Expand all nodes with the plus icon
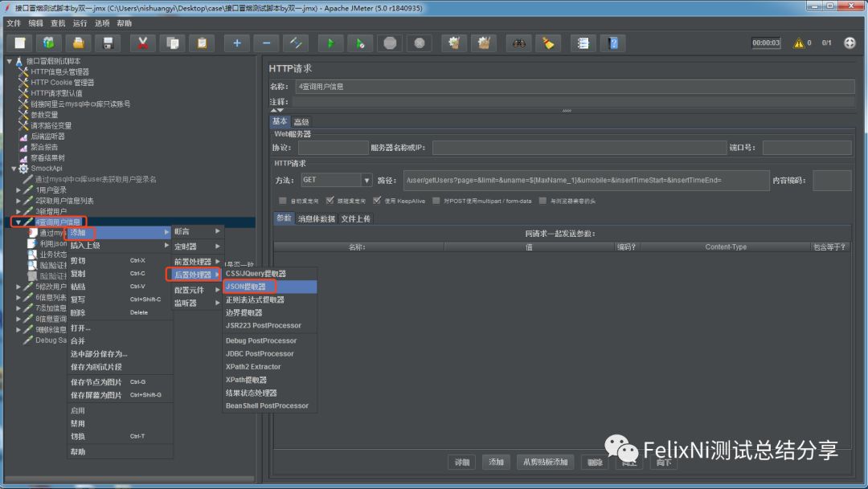Image resolution: width=868 pixels, height=489 pixels. point(237,43)
